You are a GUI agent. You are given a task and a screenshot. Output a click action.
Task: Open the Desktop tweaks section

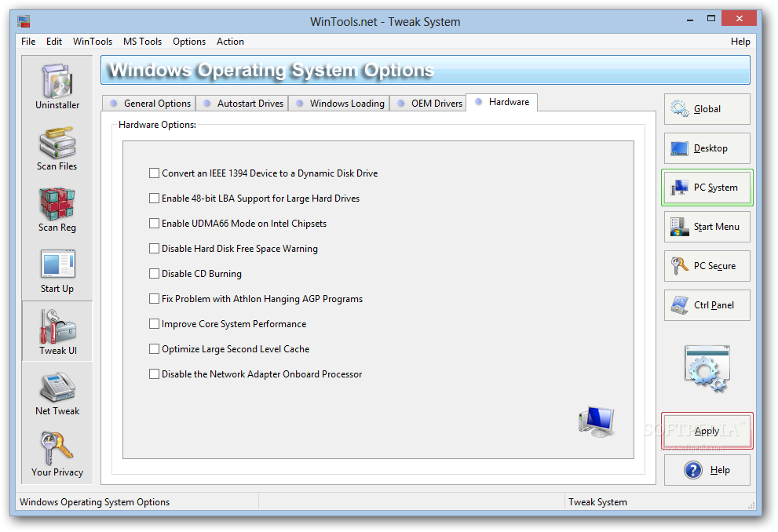pos(707,148)
